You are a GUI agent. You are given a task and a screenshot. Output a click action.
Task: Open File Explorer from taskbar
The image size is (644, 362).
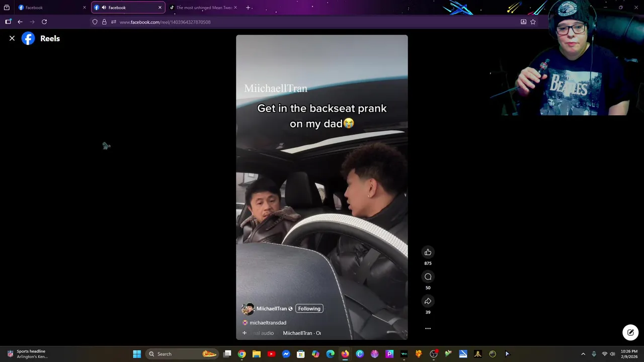tap(257, 354)
